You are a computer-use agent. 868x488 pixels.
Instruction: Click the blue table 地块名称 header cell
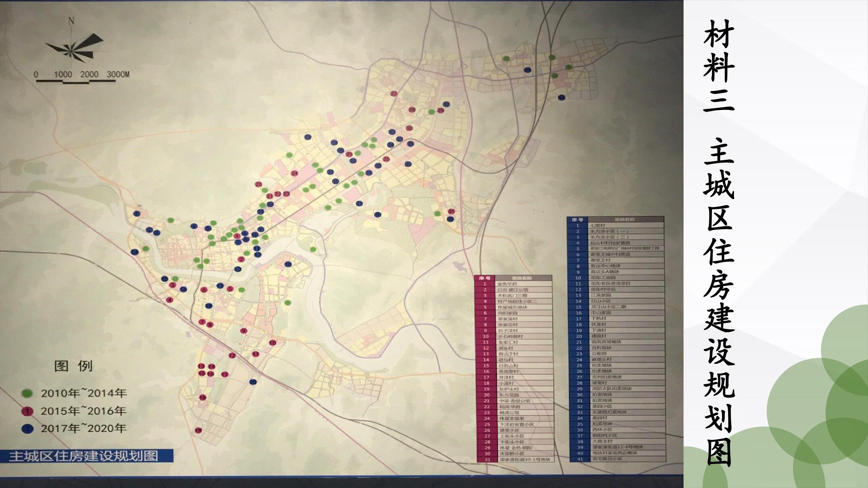tap(625, 220)
